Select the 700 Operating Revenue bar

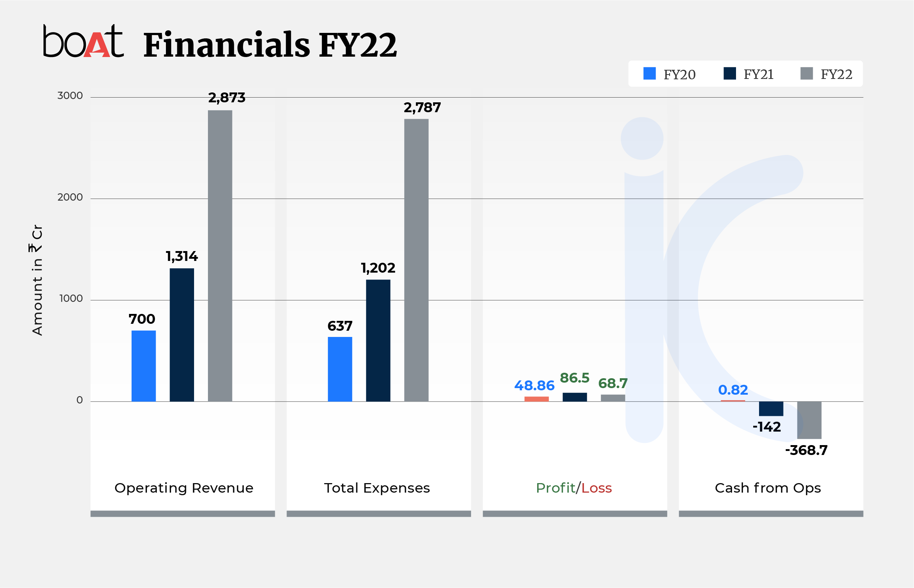pos(144,366)
